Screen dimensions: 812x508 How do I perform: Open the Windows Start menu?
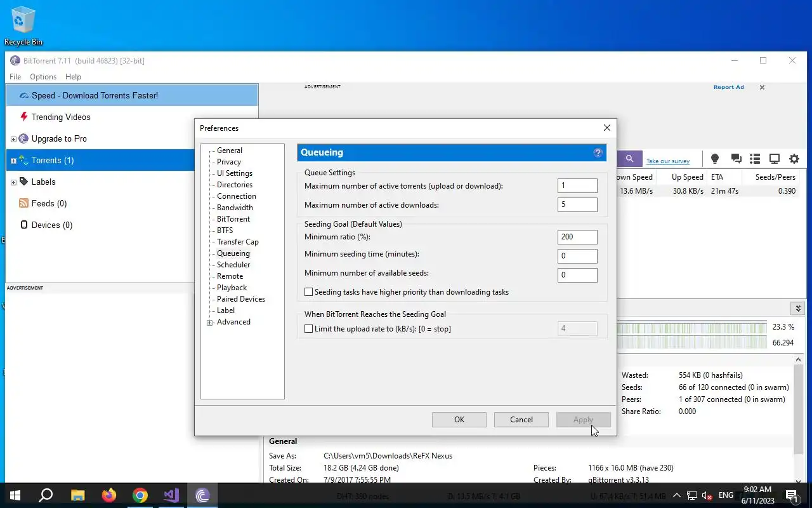15,495
